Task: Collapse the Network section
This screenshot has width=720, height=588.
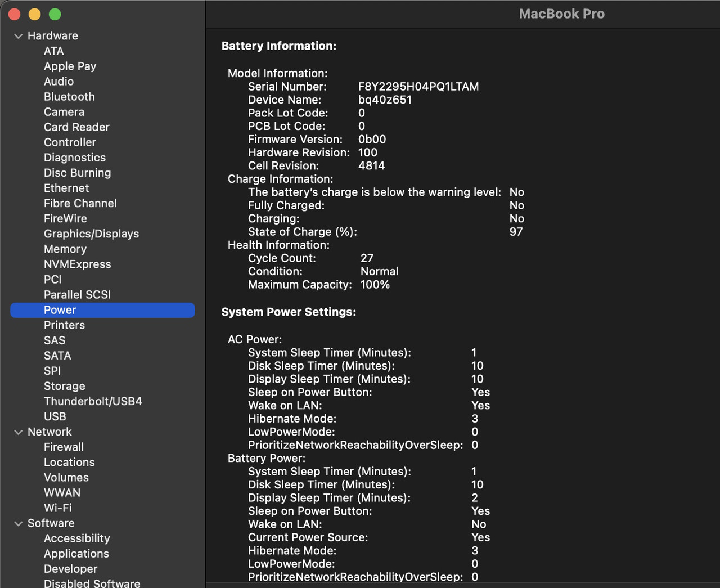Action: coord(19,432)
